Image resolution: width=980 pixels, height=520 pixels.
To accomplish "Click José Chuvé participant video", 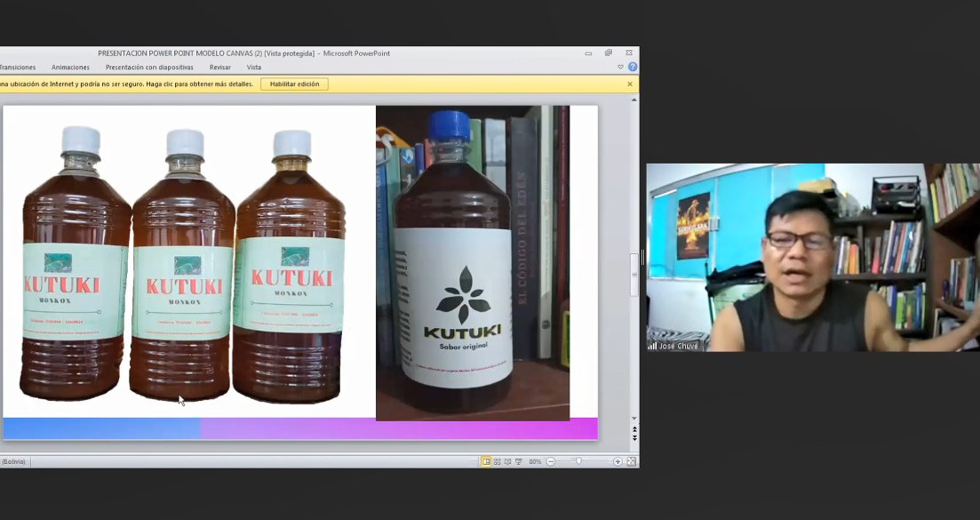I will tap(813, 258).
